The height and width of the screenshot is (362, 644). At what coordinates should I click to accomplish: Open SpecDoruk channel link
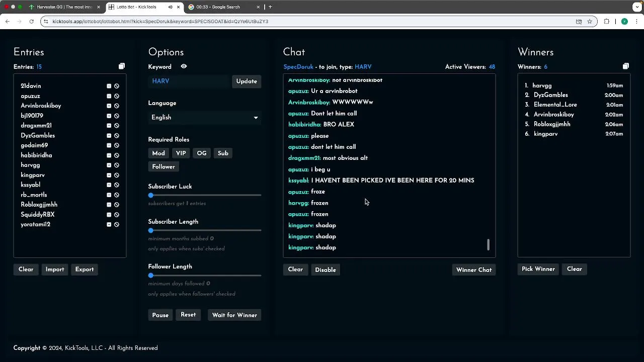tap(298, 67)
